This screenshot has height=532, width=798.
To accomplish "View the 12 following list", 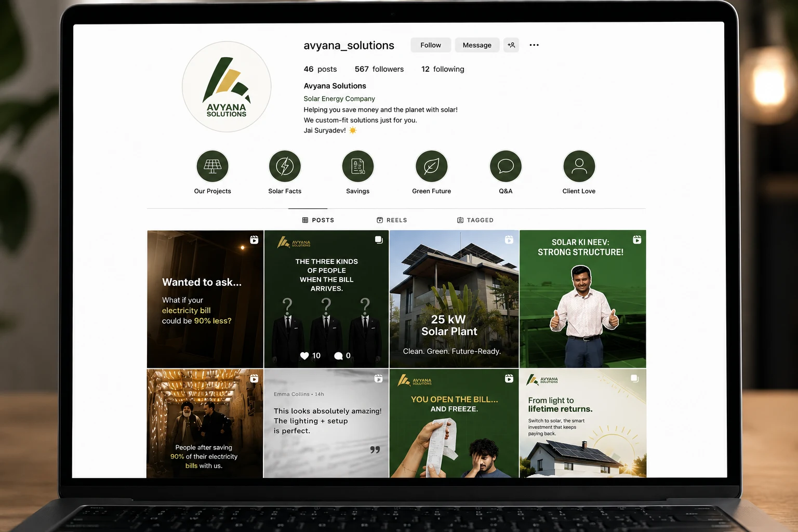I will coord(443,69).
